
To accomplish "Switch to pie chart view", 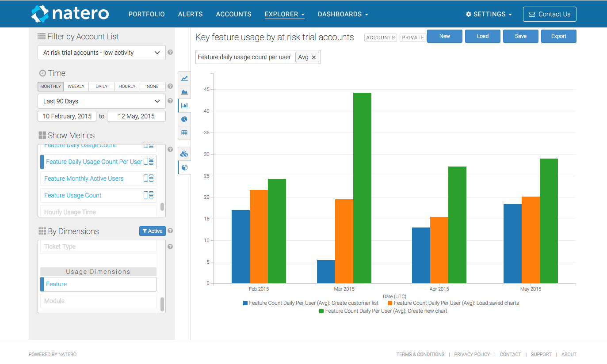I will [184, 119].
